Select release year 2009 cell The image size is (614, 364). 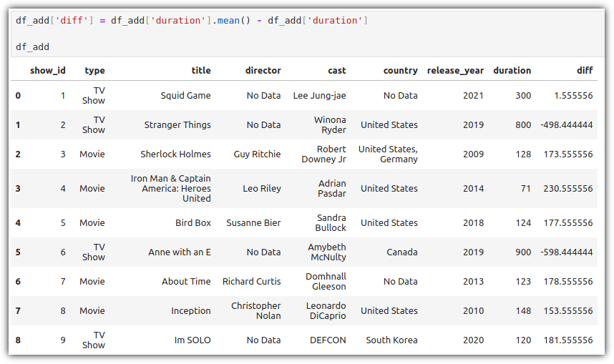473,154
